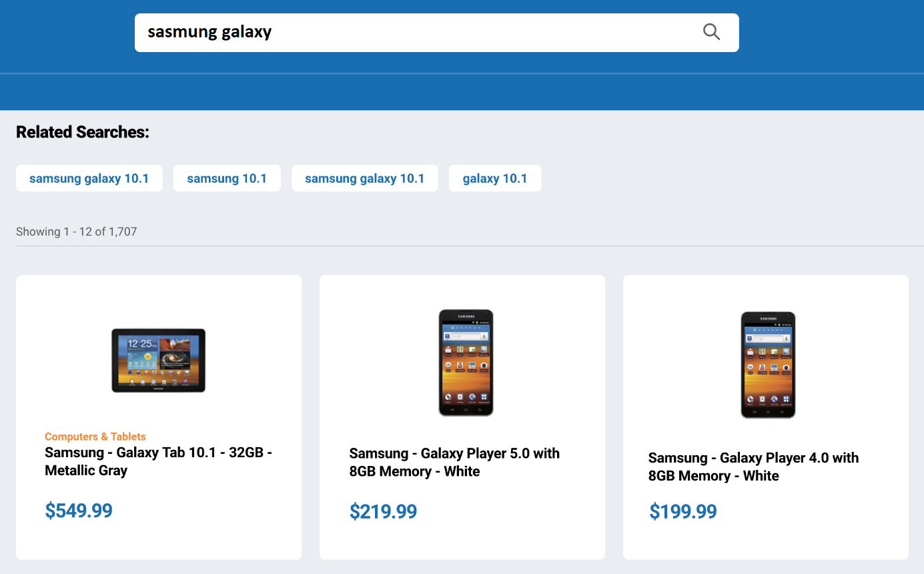Click the $549.99 price
This screenshot has height=574, width=924.
point(79,511)
